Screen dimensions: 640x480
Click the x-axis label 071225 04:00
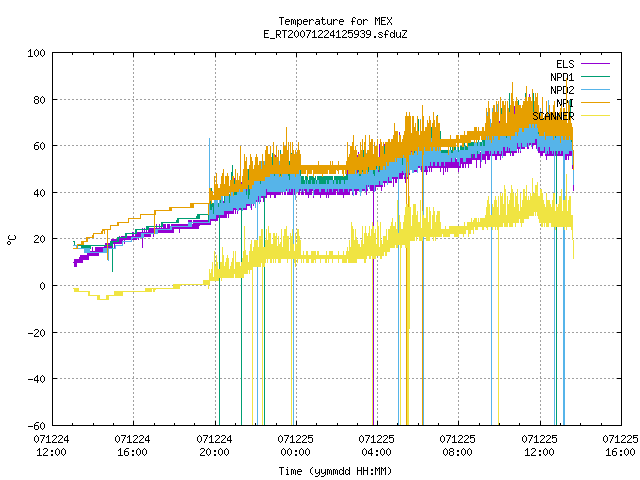(376, 446)
